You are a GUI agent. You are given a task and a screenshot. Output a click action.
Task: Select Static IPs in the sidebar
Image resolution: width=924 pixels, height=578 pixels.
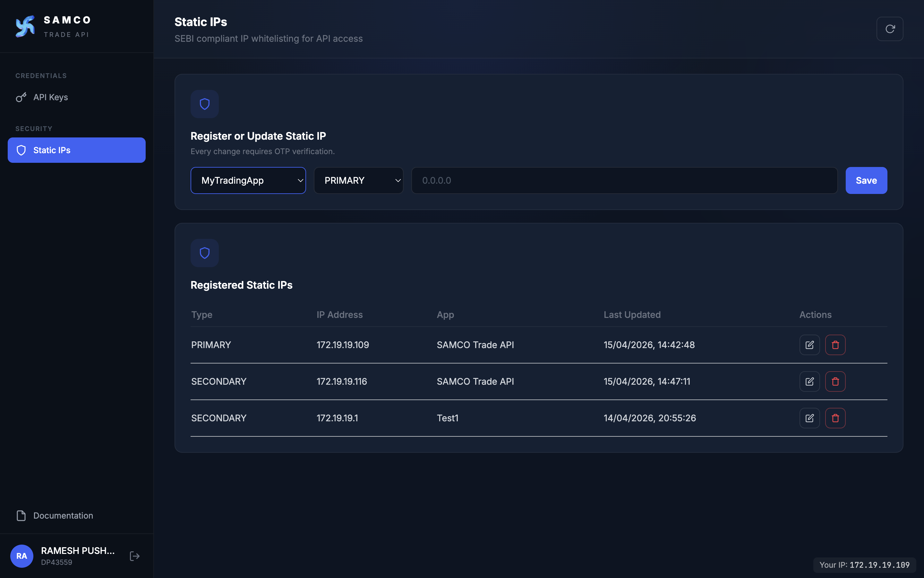[x=76, y=150]
